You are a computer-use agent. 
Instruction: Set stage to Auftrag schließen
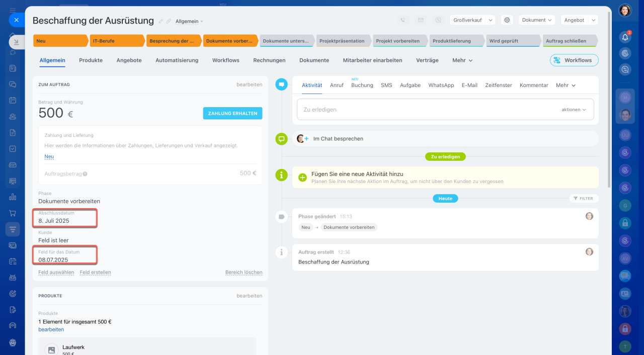(570, 41)
